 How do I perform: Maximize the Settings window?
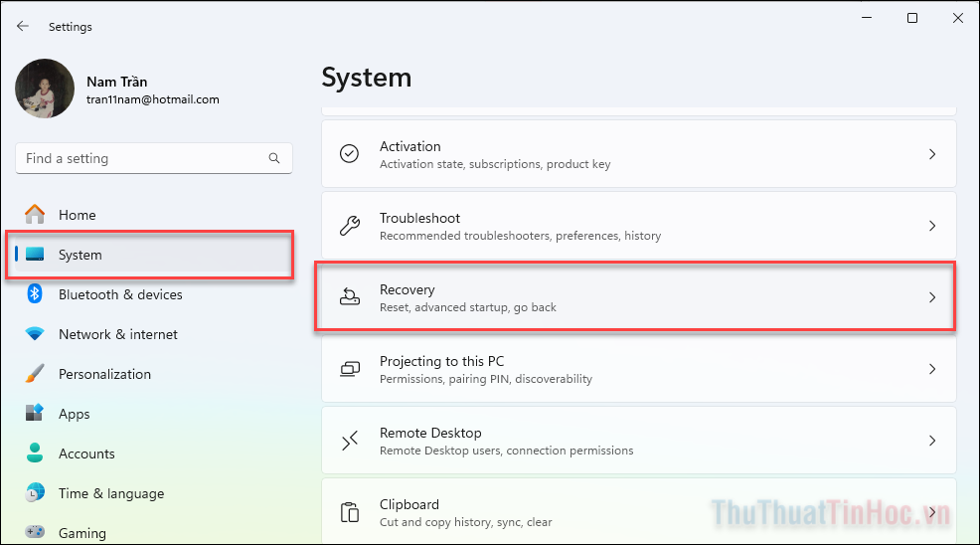[911, 18]
